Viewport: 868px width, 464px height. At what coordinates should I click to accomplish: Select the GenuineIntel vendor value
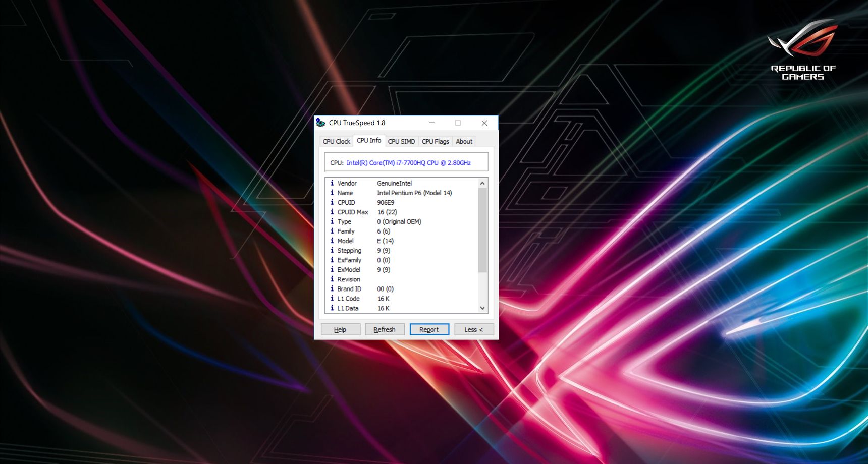394,183
